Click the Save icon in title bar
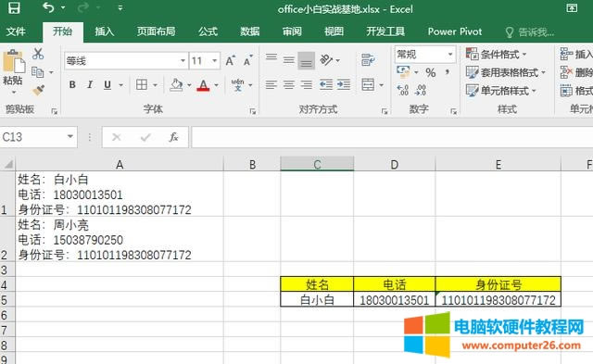 (x=14, y=8)
